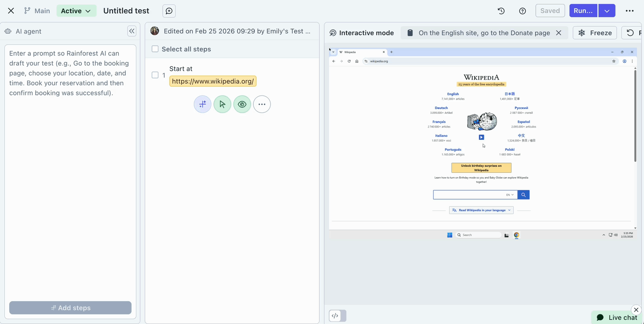This screenshot has width=644, height=324.
Task: Open the Deutsch Wikipedia link
Action: pyautogui.click(x=441, y=108)
